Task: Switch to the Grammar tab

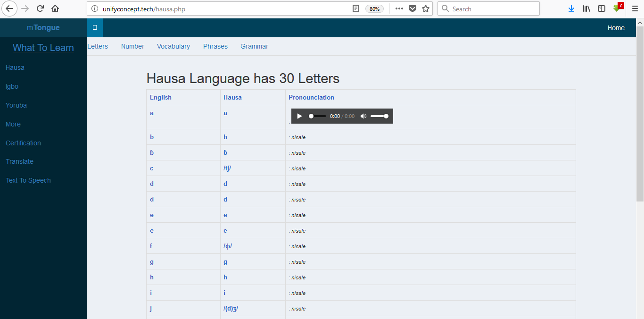Action: point(254,46)
